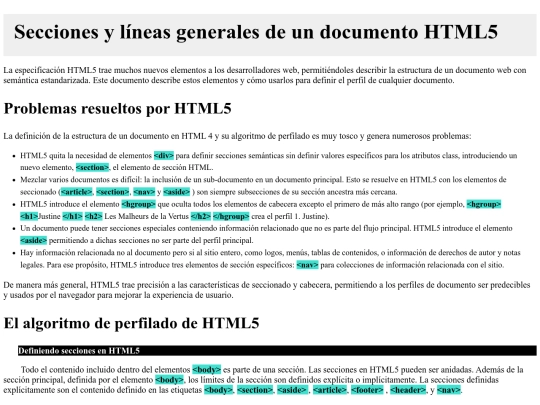This screenshot has height=405, width=540.
Task: Click the closing </h2> tag
Action: [x=201, y=217]
